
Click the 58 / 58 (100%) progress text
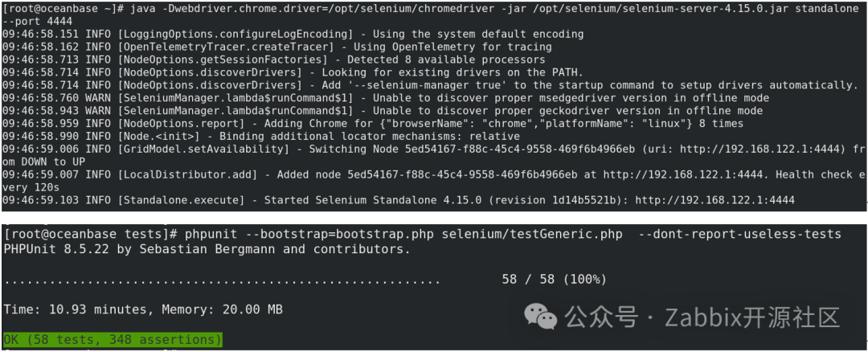click(554, 280)
